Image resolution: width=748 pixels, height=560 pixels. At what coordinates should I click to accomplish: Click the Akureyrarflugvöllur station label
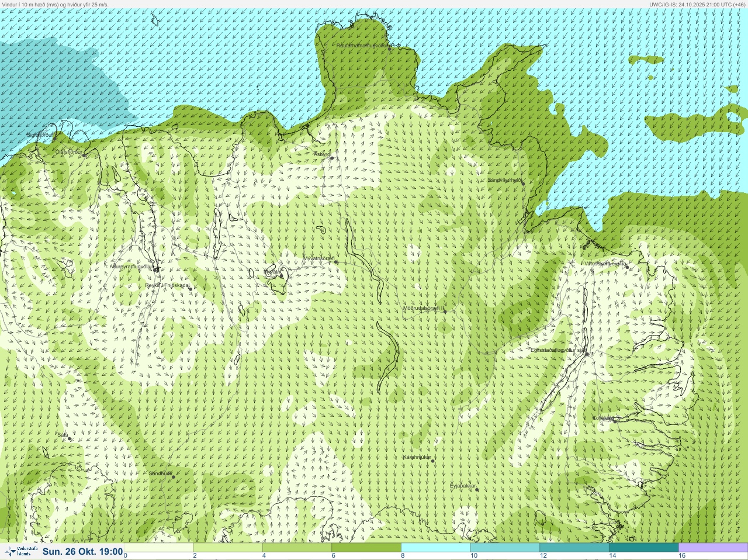(132, 267)
